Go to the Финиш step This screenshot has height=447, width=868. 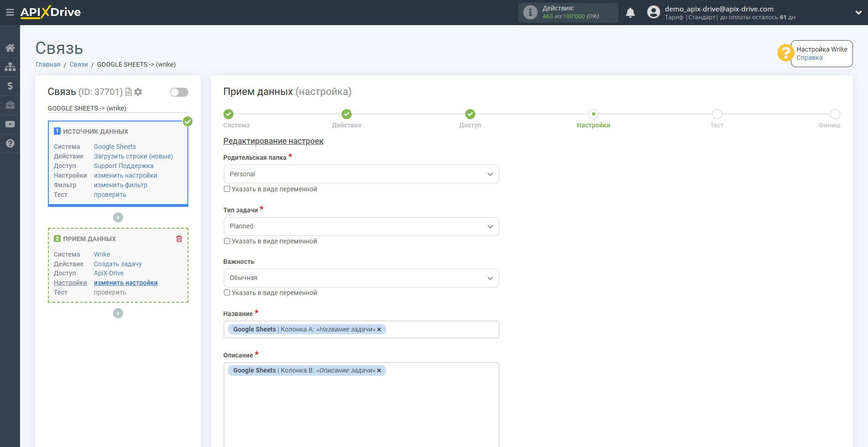tap(835, 114)
